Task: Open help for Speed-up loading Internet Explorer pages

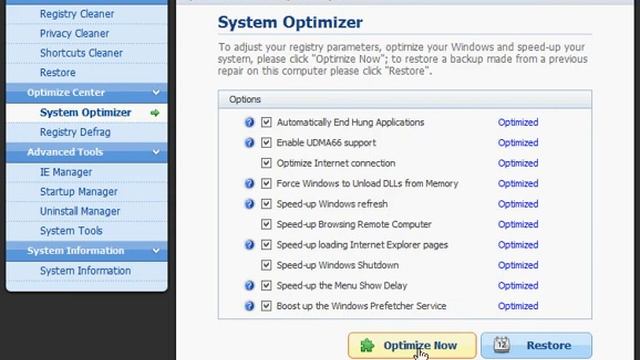Action: click(249, 245)
